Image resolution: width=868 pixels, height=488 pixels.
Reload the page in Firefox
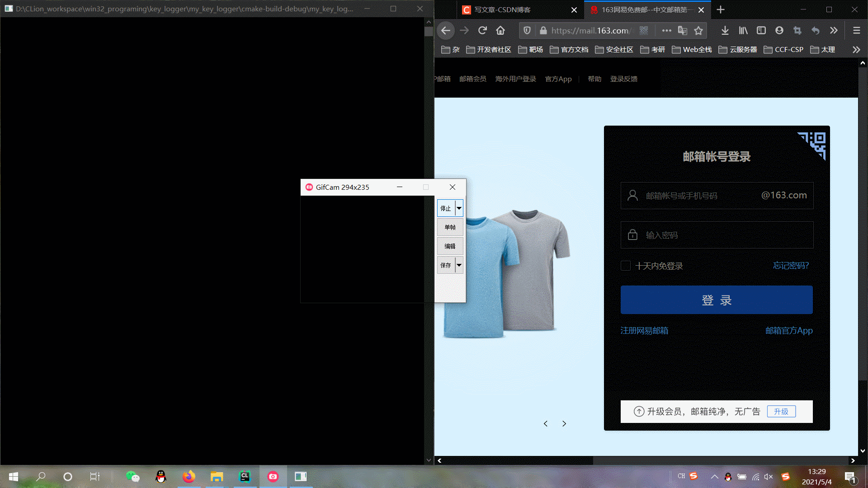pos(482,30)
